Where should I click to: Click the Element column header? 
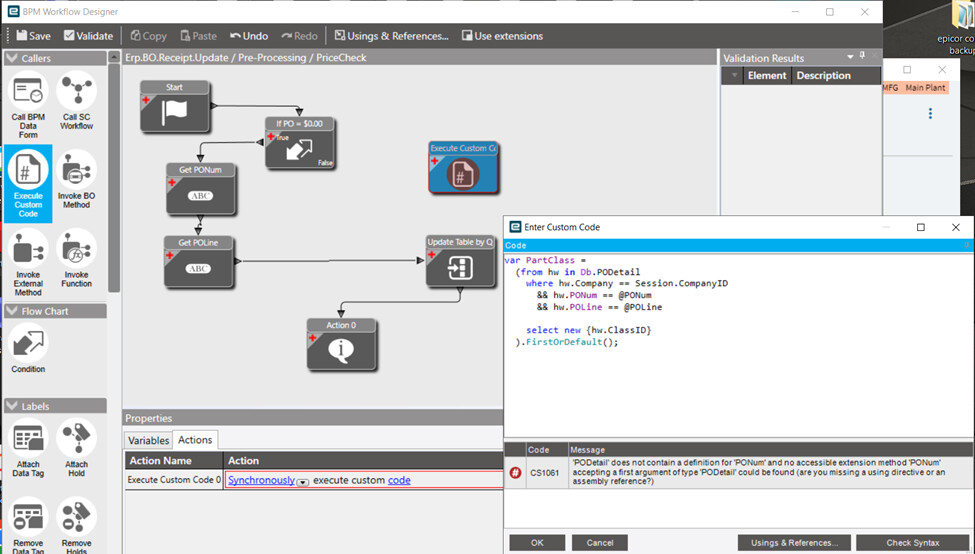coord(767,76)
